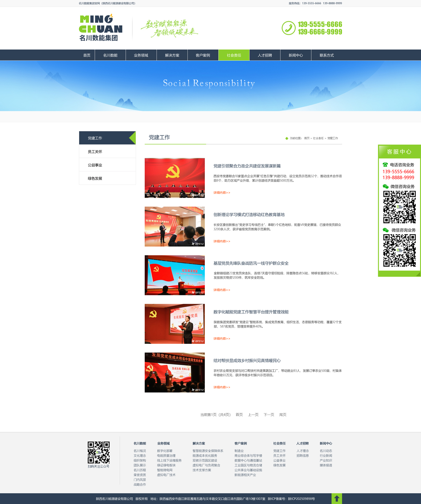This screenshot has height=504, width=421.
Task: Click the home icon in breadcrumb
Action: point(287,138)
